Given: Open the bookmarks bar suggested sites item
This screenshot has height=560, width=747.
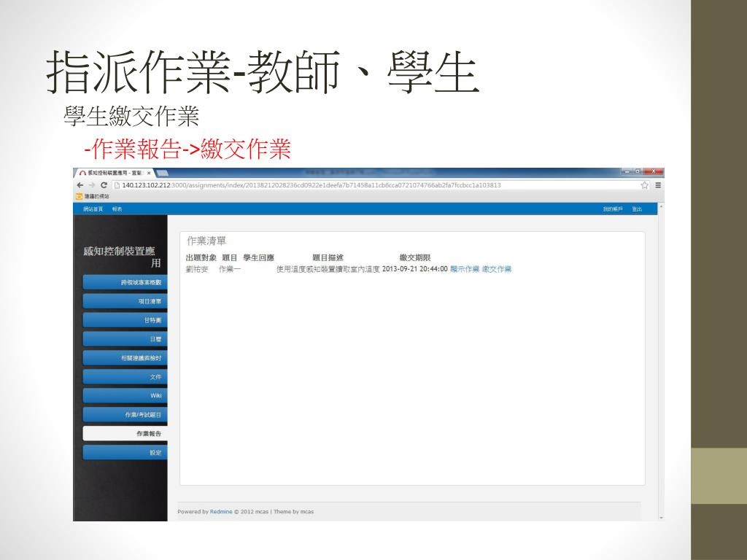Looking at the screenshot, I should [93, 196].
